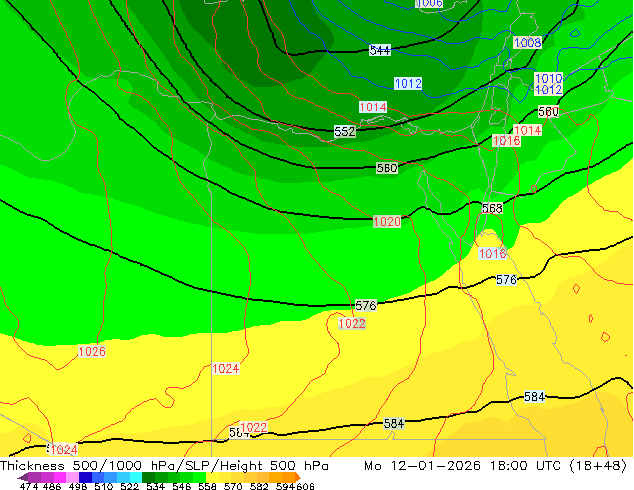The height and width of the screenshot is (490, 634).
Task: Click the blue 1008 pressure label
Action: [x=528, y=42]
